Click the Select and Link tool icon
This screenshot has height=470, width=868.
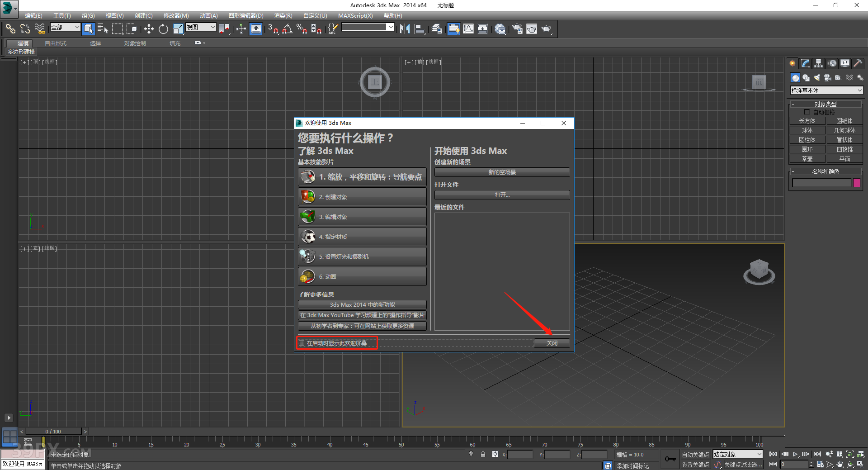coord(10,29)
